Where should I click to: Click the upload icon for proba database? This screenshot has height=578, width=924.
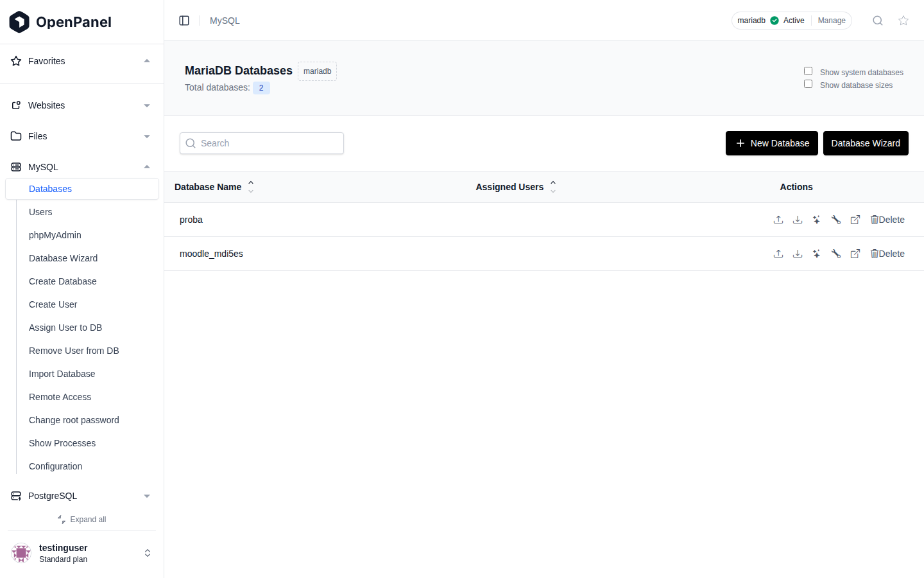click(x=778, y=220)
